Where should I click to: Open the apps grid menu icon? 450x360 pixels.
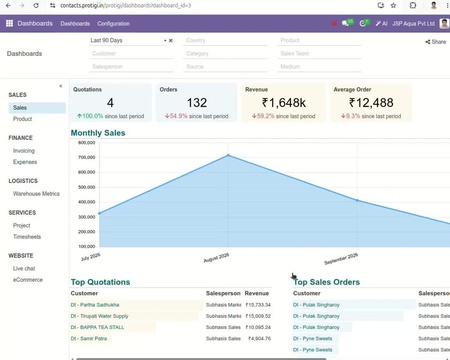pyautogui.click(x=9, y=23)
